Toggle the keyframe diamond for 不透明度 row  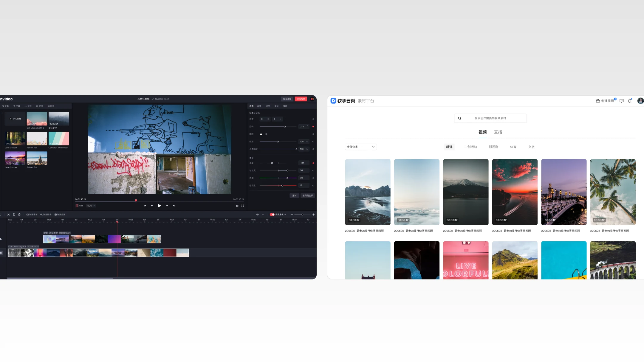coord(313,149)
